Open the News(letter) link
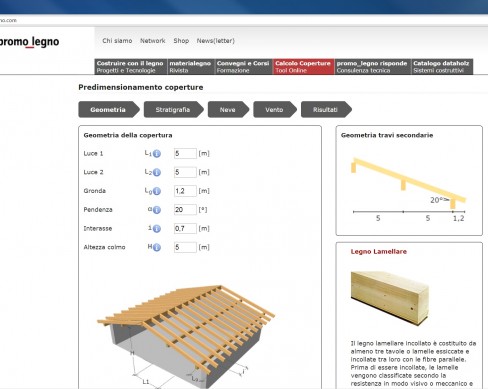Viewport: 488px width, 389px height. click(216, 41)
